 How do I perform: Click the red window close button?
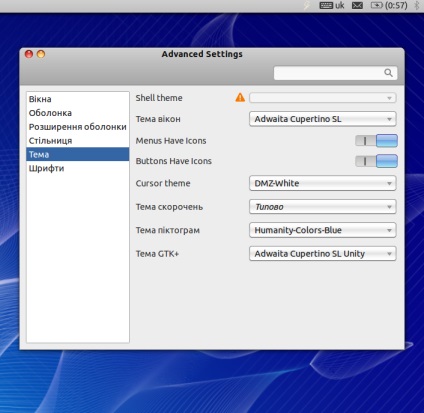click(x=29, y=54)
